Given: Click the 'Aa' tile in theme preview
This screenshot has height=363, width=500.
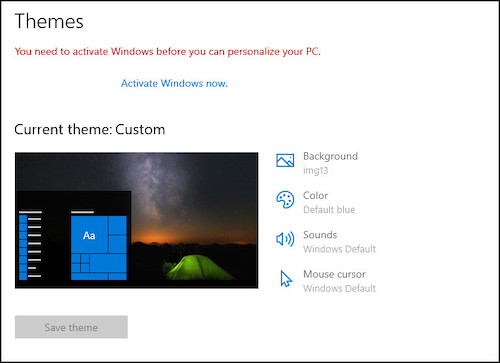Looking at the screenshot, I should [x=89, y=235].
